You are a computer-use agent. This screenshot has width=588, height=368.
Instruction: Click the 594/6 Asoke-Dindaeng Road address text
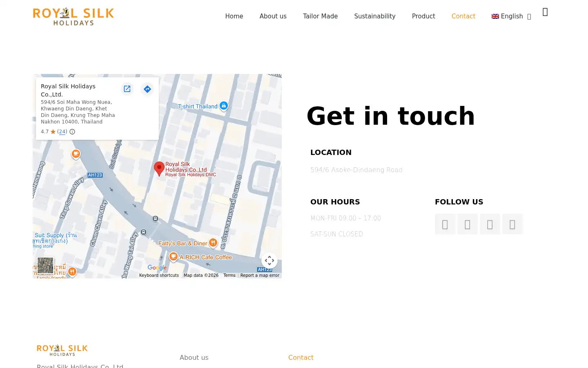click(356, 170)
